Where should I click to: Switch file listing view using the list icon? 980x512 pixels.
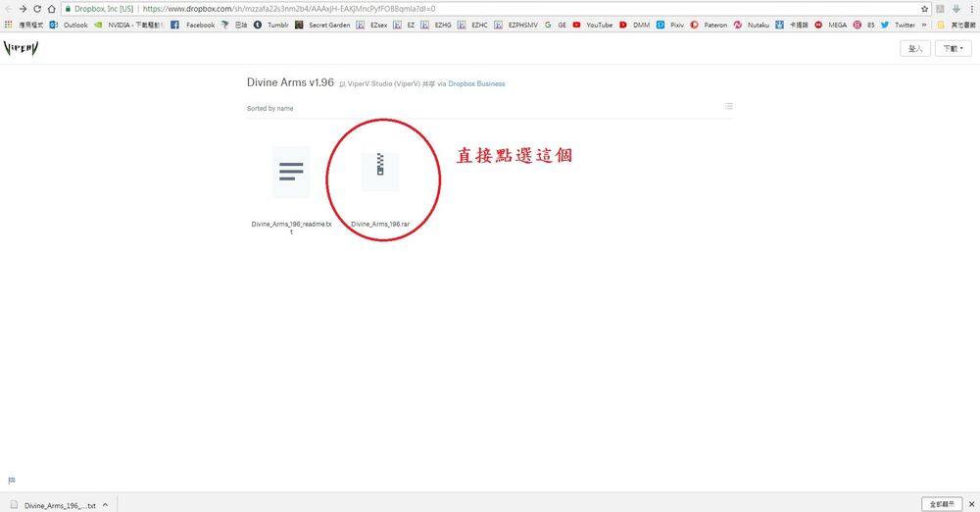tap(728, 106)
